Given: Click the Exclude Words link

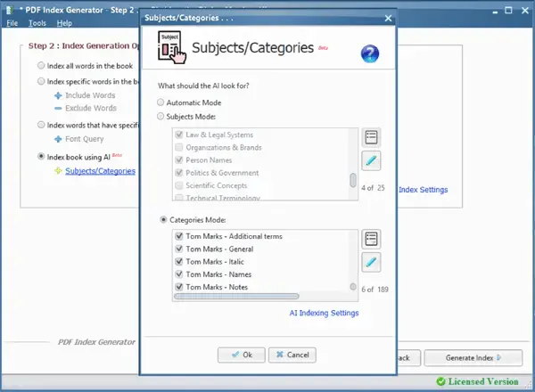Looking at the screenshot, I should [x=91, y=108].
